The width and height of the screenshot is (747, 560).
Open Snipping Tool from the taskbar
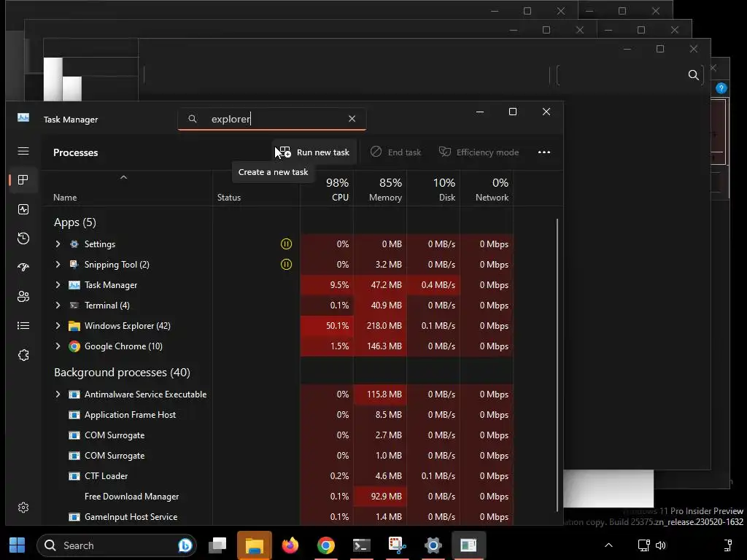pos(398,545)
